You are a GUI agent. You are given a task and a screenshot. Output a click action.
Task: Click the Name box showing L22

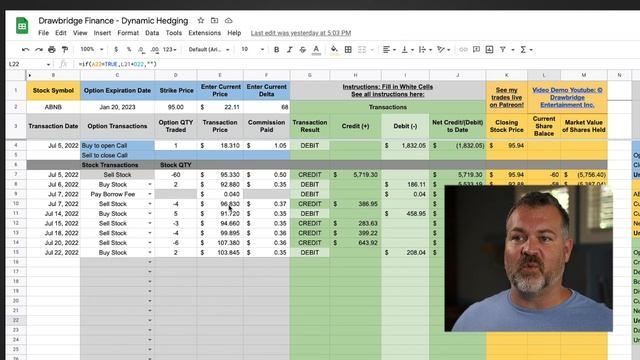point(27,64)
